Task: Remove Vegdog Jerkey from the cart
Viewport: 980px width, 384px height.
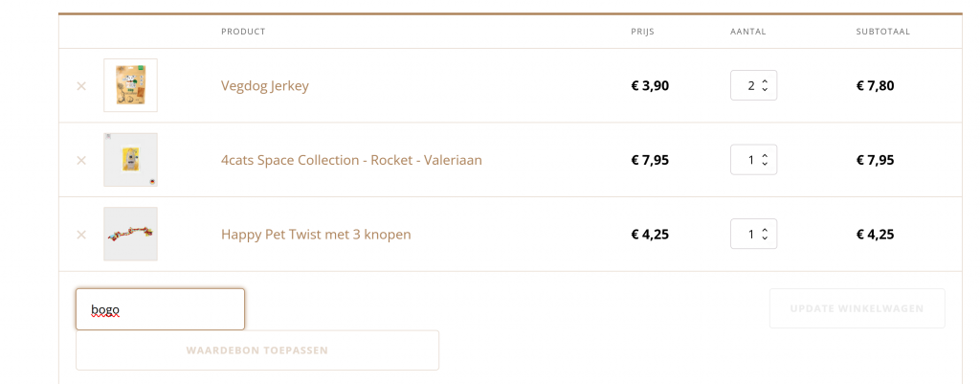Action: 81,85
